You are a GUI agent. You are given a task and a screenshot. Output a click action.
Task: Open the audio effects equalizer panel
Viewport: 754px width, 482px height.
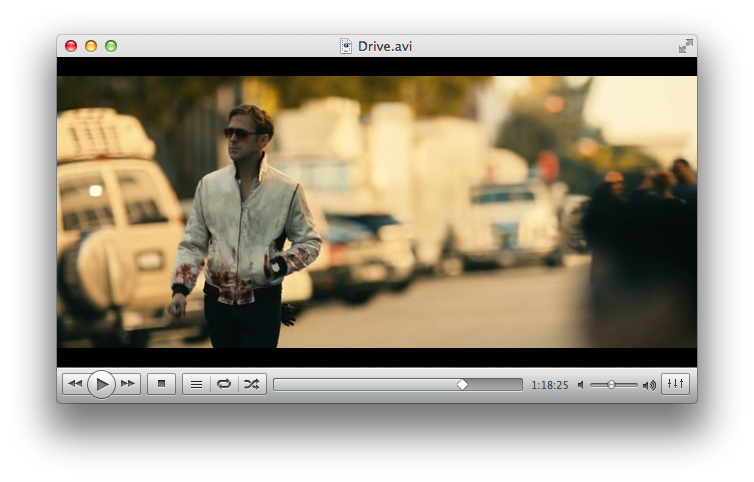point(675,384)
